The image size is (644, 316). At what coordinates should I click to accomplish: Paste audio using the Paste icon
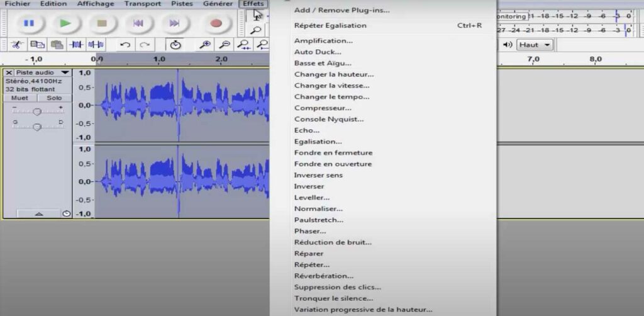pyautogui.click(x=57, y=45)
